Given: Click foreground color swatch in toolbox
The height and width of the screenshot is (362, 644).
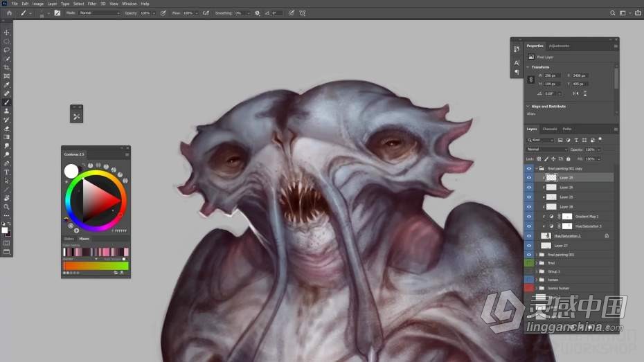Looking at the screenshot, I should tap(5, 230).
